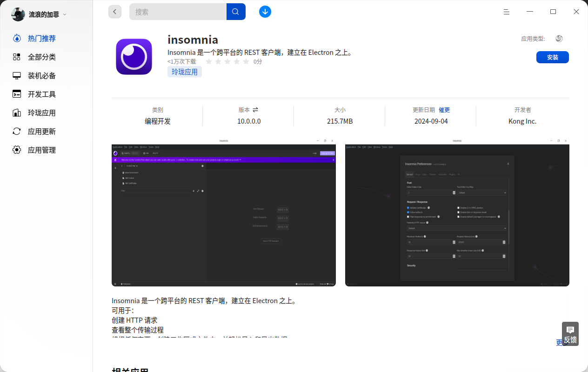
Task: Open the Insomnia Preferences screenshot thumbnail
Action: click(457, 212)
